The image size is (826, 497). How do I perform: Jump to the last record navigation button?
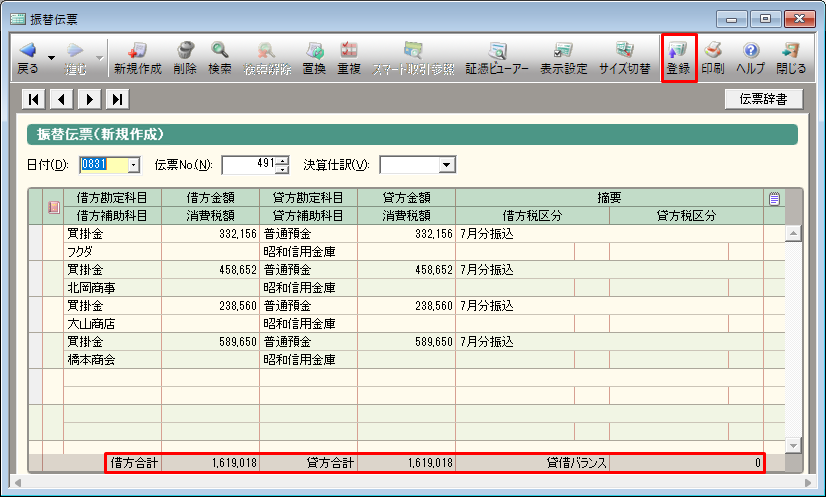pos(118,99)
